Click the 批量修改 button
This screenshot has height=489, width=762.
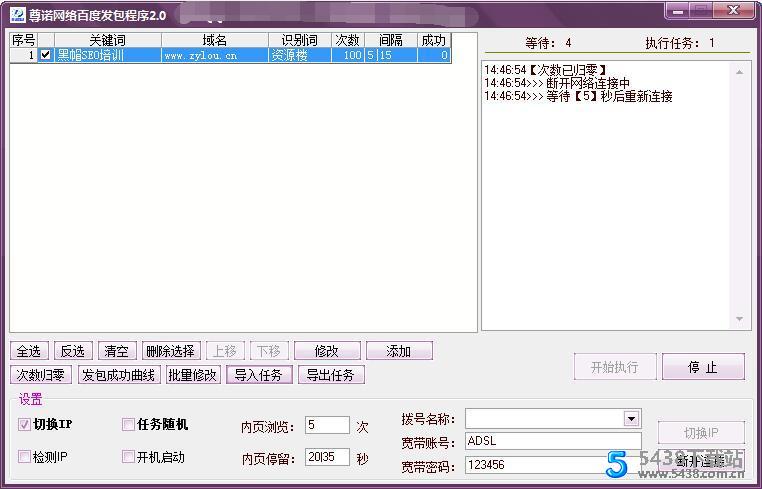pos(192,375)
